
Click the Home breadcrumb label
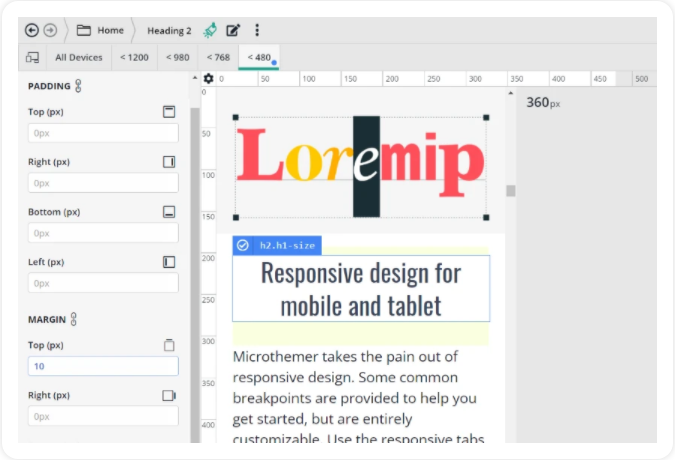[x=110, y=30]
